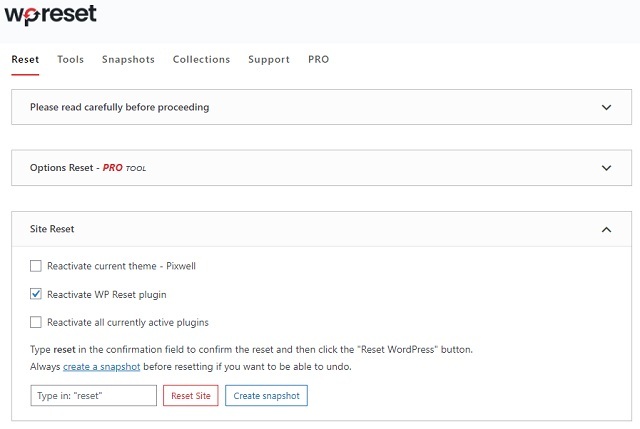Open the Snapshots tab
This screenshot has width=640, height=429.
pos(128,60)
